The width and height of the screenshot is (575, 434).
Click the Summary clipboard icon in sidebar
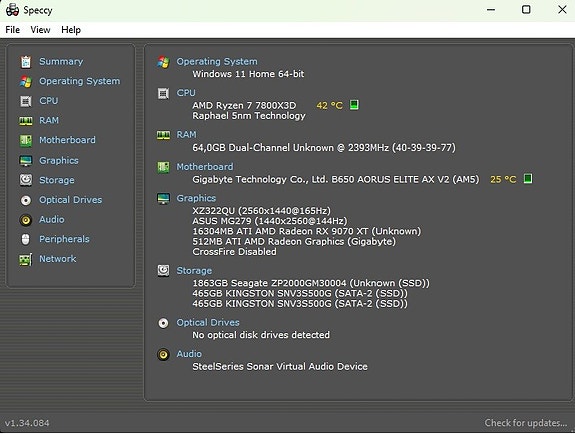click(26, 62)
